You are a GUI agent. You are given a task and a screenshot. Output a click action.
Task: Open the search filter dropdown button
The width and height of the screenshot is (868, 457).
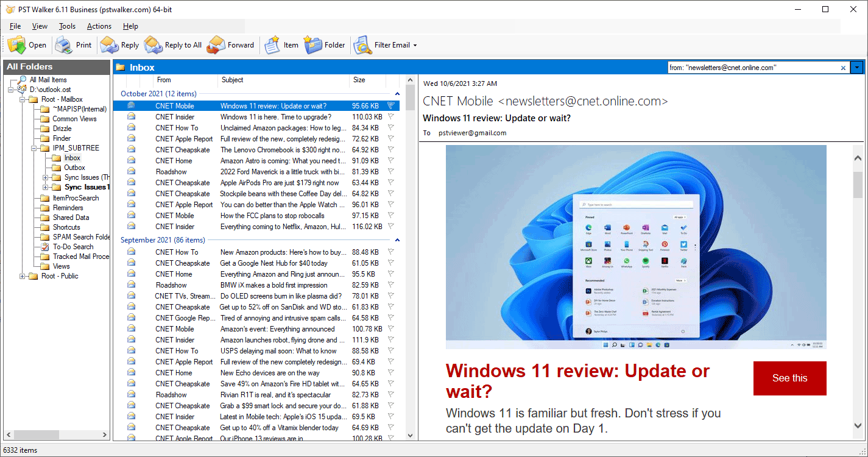pos(857,68)
